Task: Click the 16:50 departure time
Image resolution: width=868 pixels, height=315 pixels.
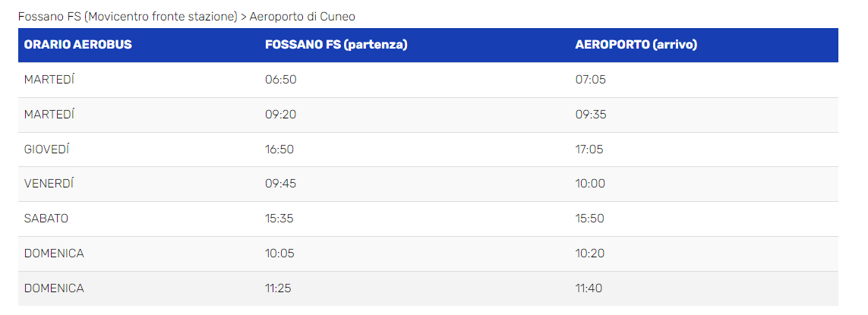Action: [279, 150]
